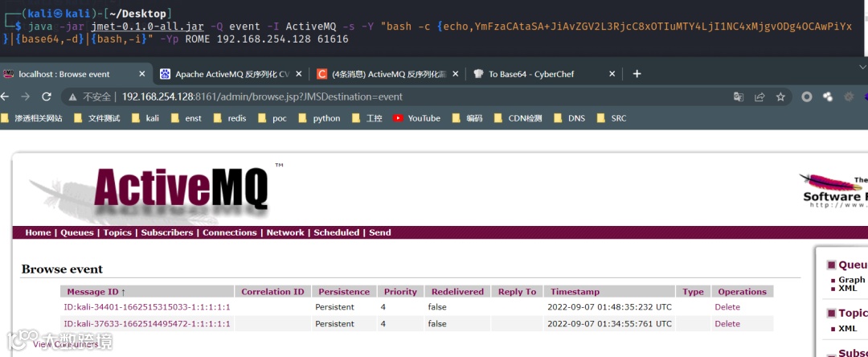This screenshot has height=357, width=868.
Task: Click the Correlation ID column header
Action: pos(272,292)
